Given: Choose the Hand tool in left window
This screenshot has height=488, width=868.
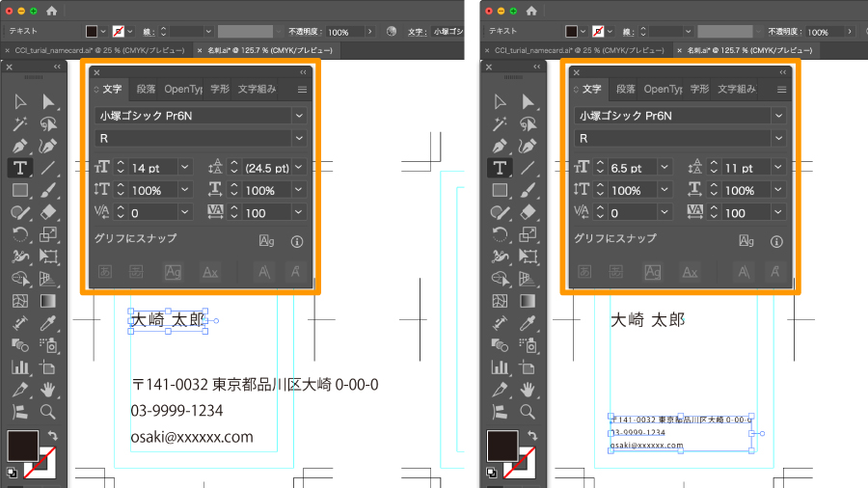Looking at the screenshot, I should click(47, 390).
